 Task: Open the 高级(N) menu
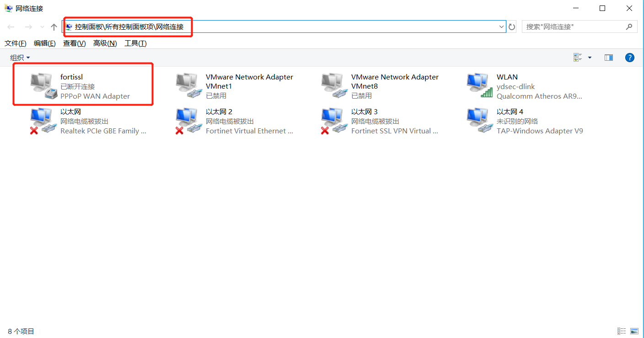coord(105,43)
